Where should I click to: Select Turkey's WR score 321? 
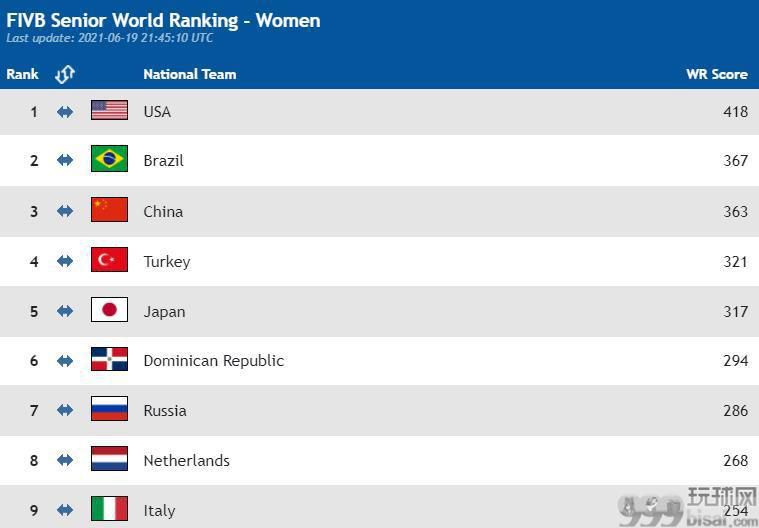click(x=735, y=262)
